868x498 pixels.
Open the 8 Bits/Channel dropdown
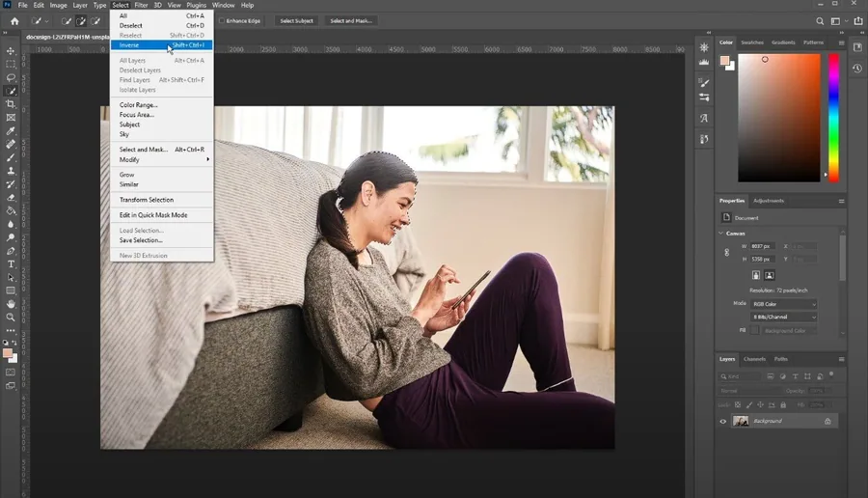784,317
